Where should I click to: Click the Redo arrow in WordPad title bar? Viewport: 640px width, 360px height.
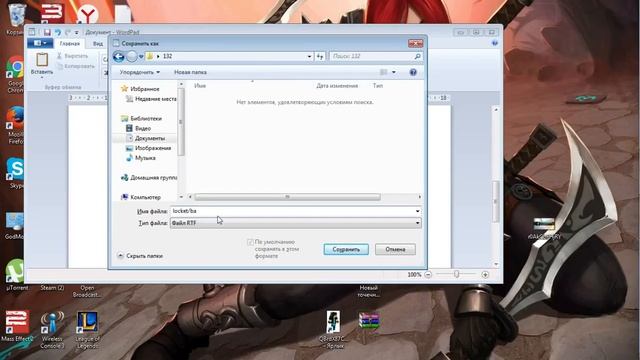point(68,32)
